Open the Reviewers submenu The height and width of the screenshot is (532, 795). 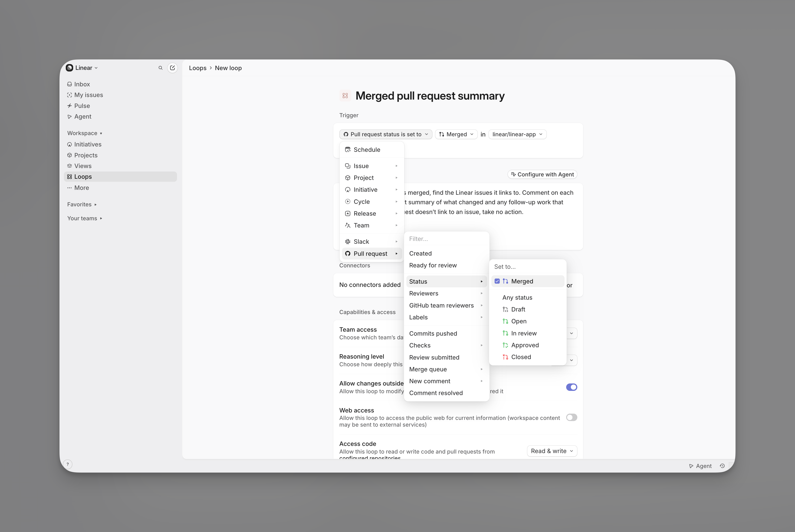[x=446, y=293]
